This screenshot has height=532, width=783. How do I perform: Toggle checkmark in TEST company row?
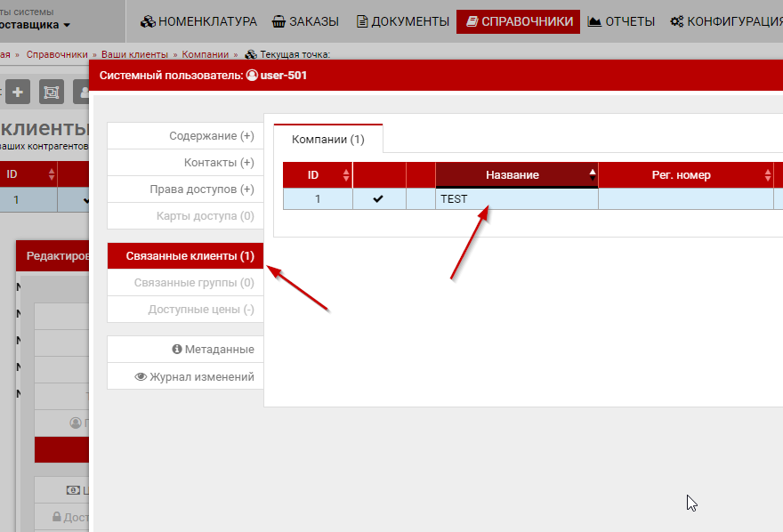coord(378,199)
